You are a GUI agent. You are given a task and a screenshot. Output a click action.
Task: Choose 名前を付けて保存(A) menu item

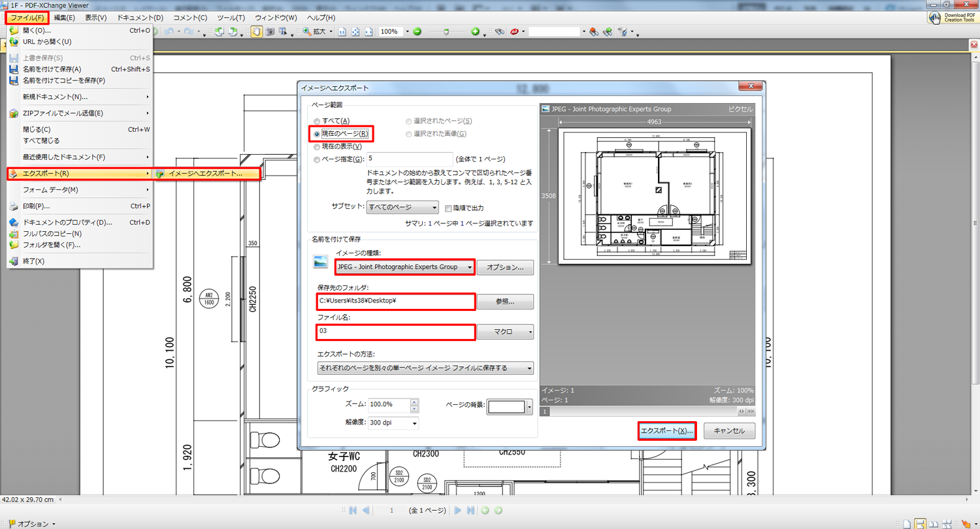(80, 69)
